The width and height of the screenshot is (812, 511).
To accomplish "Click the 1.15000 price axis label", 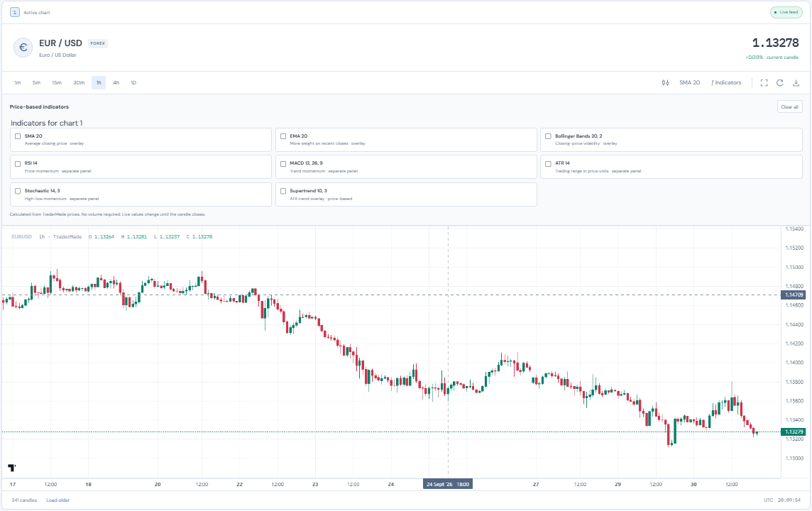I will click(x=794, y=267).
